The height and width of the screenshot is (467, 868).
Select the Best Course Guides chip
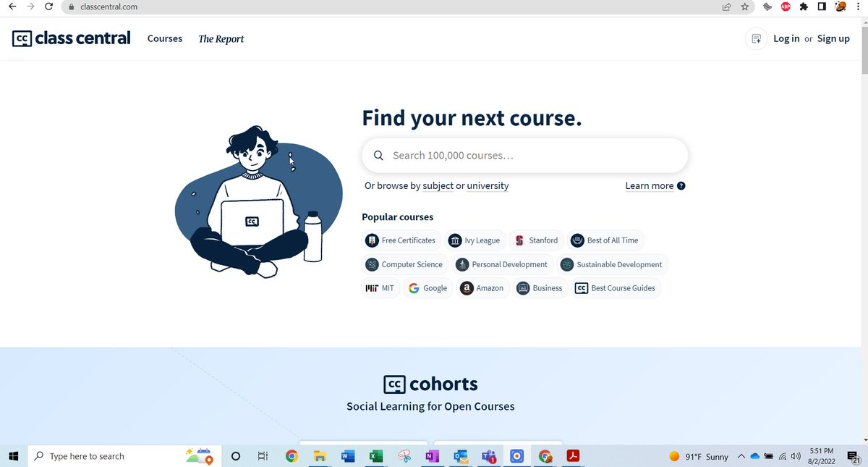pos(616,288)
